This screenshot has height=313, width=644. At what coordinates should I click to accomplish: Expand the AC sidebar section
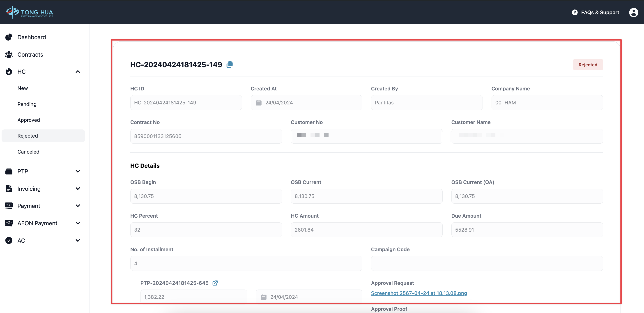(78, 240)
